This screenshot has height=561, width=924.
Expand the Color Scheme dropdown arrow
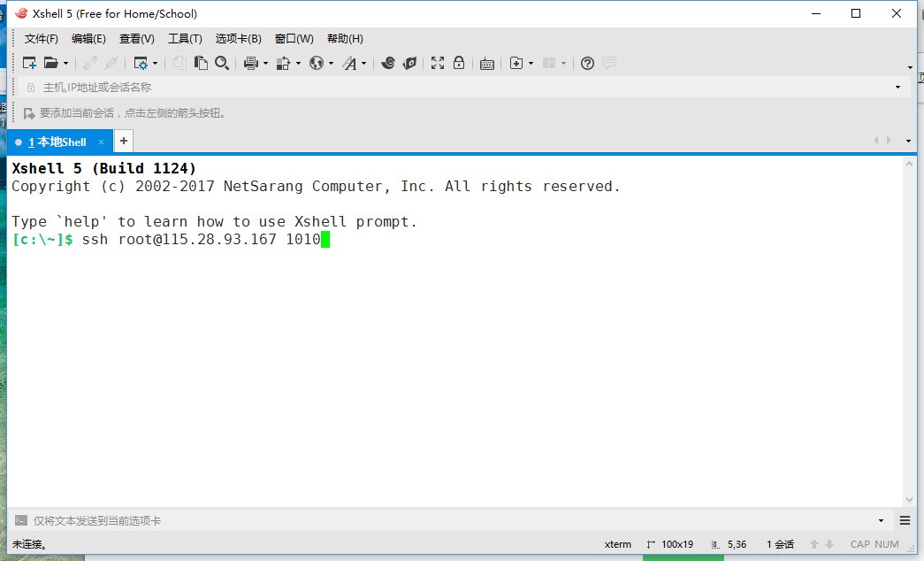click(x=298, y=64)
